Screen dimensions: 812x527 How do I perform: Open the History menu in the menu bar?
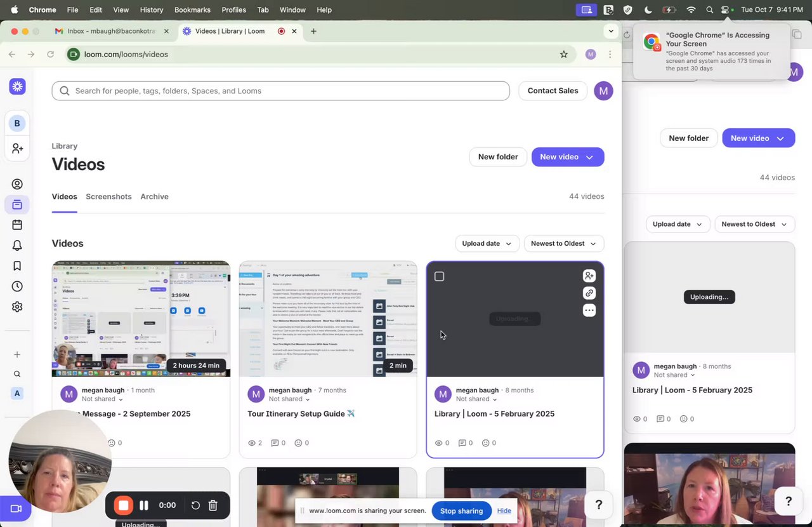151,10
